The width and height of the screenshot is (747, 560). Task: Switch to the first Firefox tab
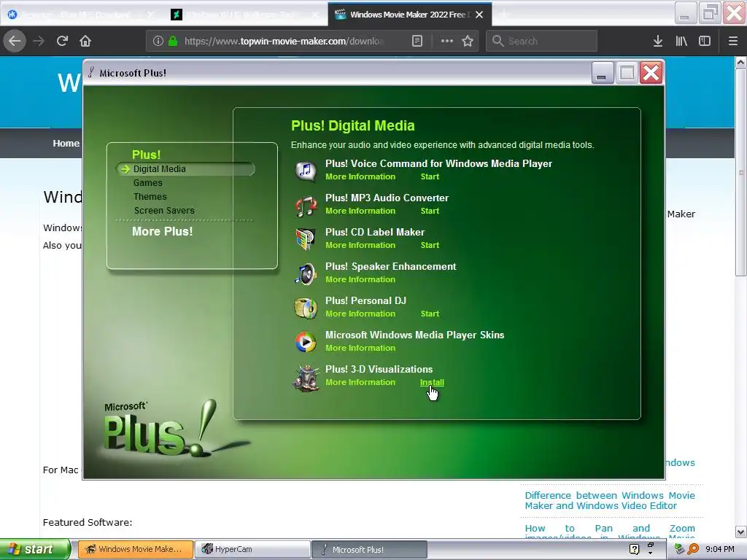[81, 15]
